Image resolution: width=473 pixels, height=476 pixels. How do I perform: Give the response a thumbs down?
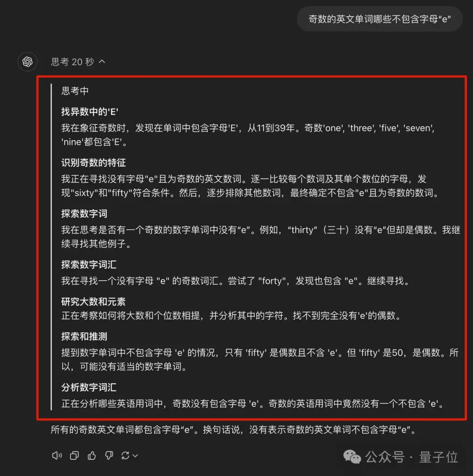(109, 455)
